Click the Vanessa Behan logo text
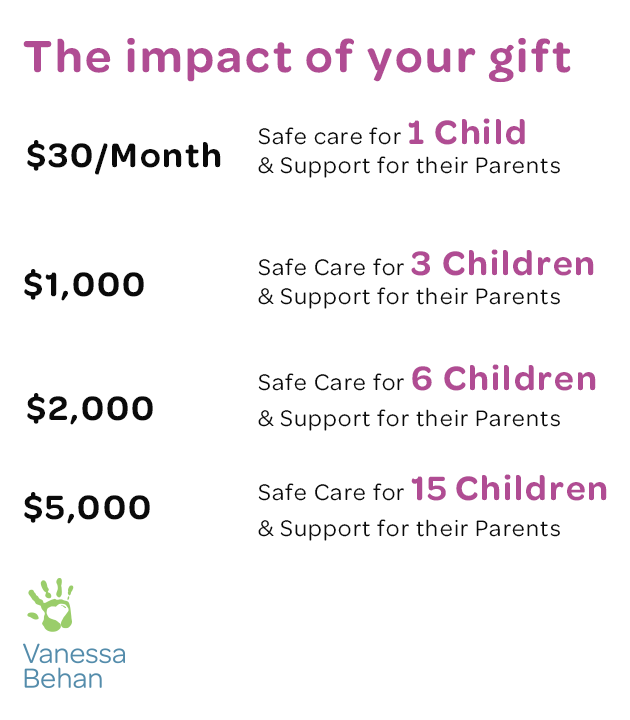The height and width of the screenshot is (720, 630). point(74,666)
